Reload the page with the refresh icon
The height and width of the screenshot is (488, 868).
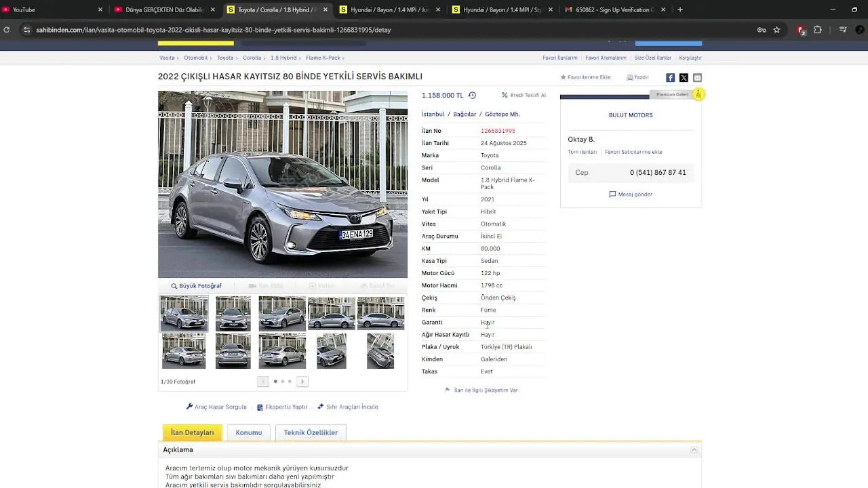tap(7, 30)
